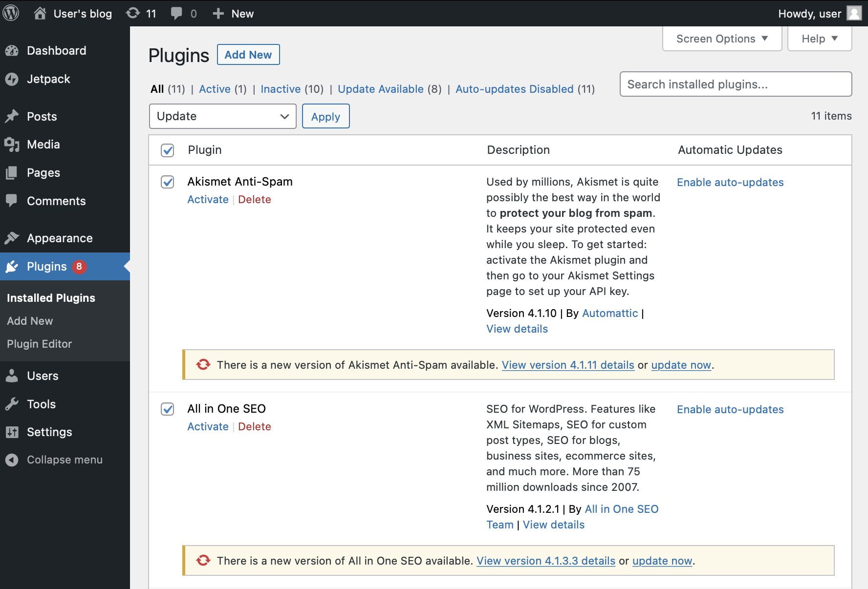Click the search installed plugins field

coord(735,84)
